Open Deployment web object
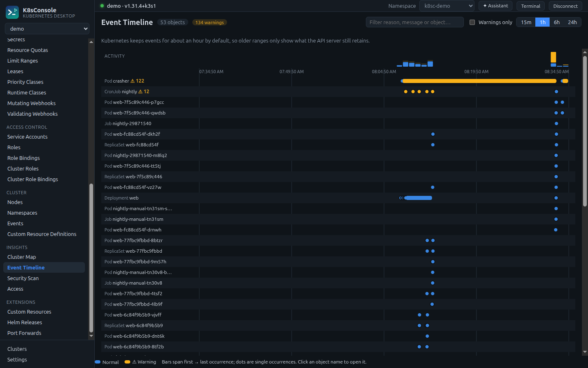The width and height of the screenshot is (588, 368). click(x=134, y=198)
